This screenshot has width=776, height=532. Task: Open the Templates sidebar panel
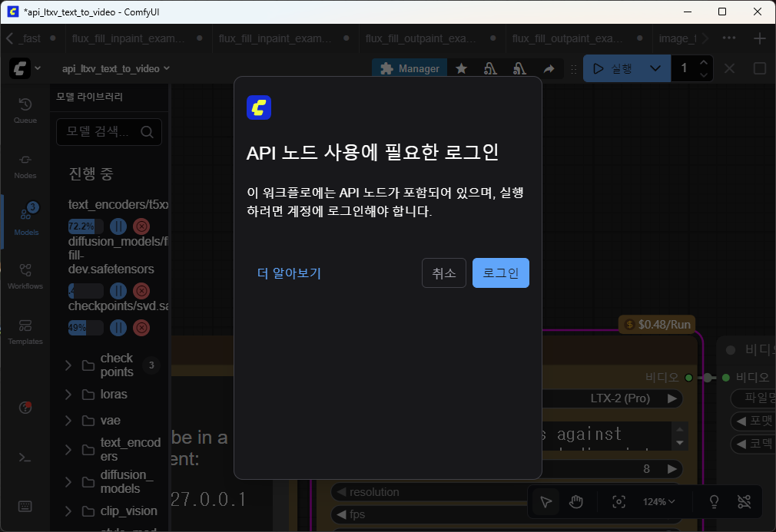(25, 332)
